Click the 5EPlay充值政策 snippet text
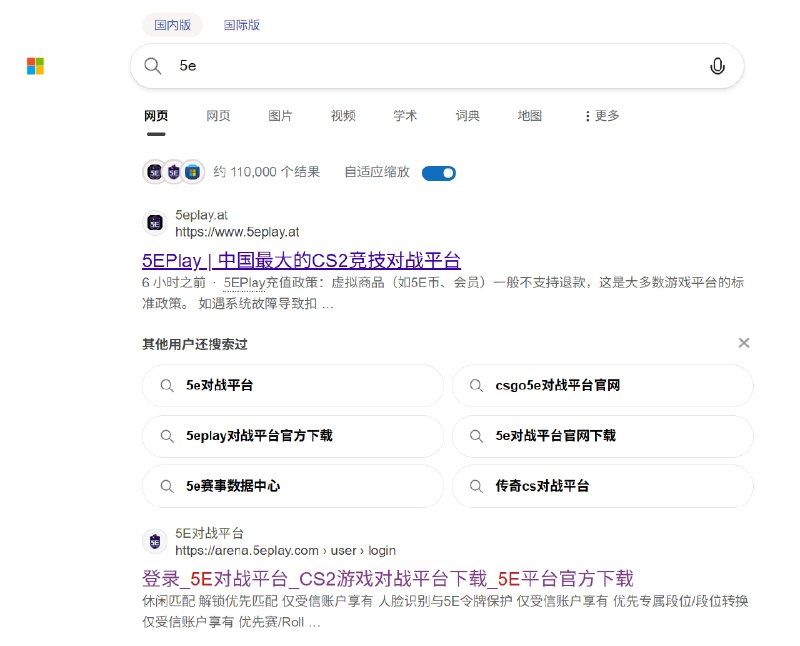 443,293
